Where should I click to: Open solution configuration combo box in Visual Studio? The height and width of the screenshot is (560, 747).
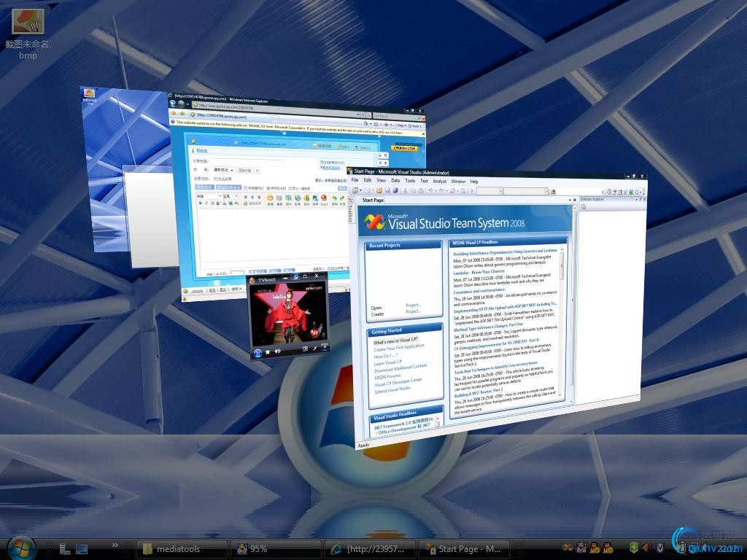[x=489, y=191]
